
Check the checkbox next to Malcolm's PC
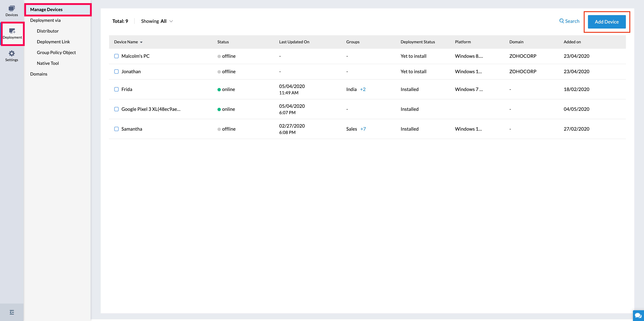coord(116,56)
